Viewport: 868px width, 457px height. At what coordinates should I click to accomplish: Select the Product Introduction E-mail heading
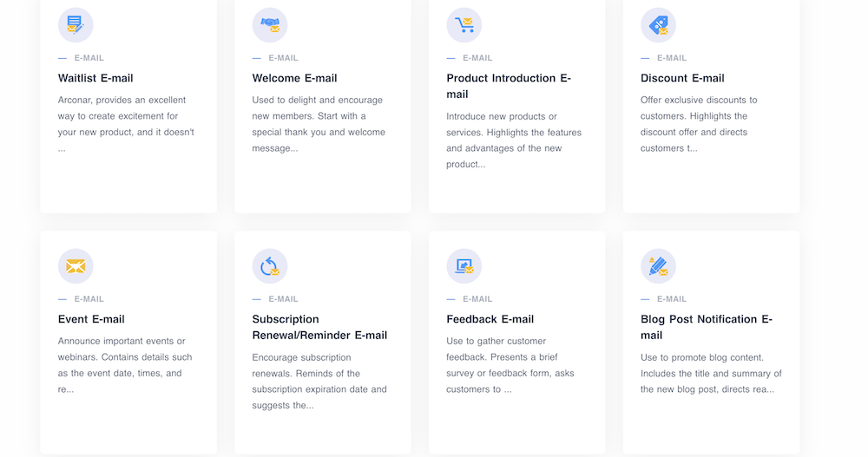tap(509, 86)
